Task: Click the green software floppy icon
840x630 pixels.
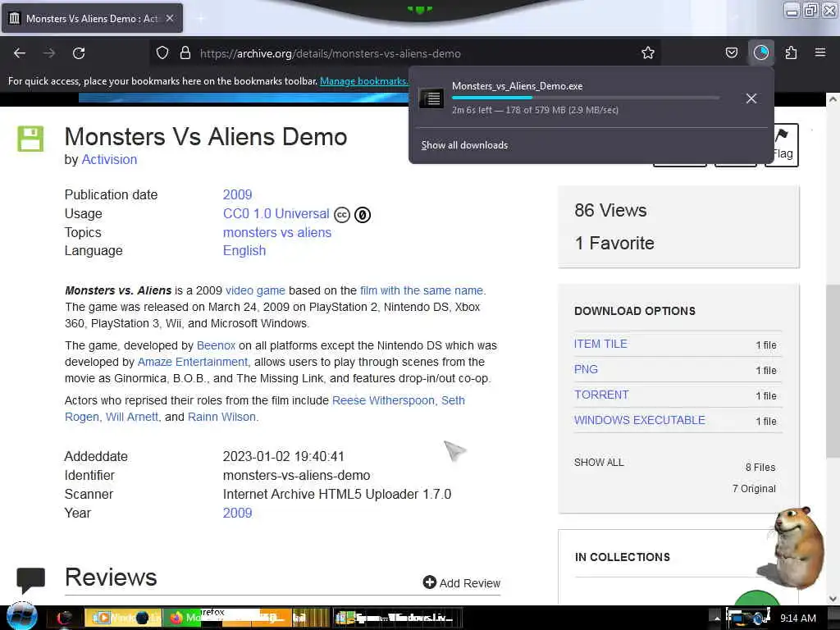Action: [x=30, y=139]
